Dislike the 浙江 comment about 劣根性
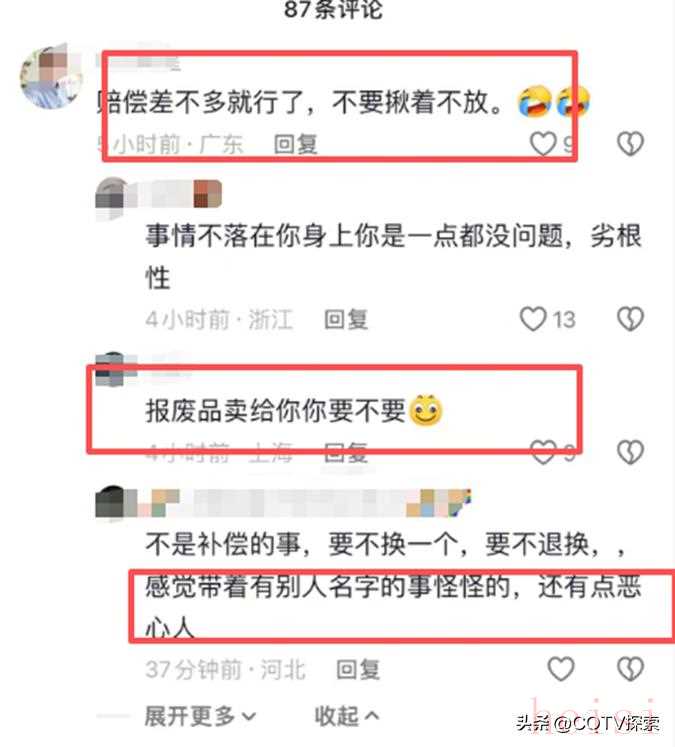Image resolution: width=675 pixels, height=747 pixels. click(x=630, y=318)
